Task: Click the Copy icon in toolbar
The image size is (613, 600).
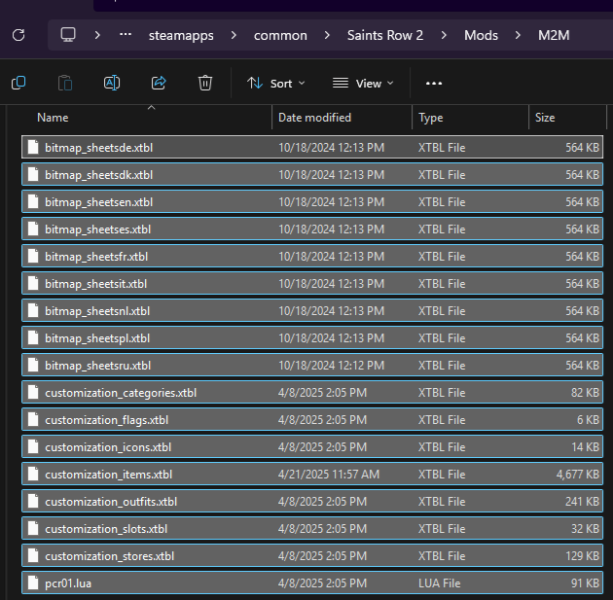Action: [x=18, y=83]
